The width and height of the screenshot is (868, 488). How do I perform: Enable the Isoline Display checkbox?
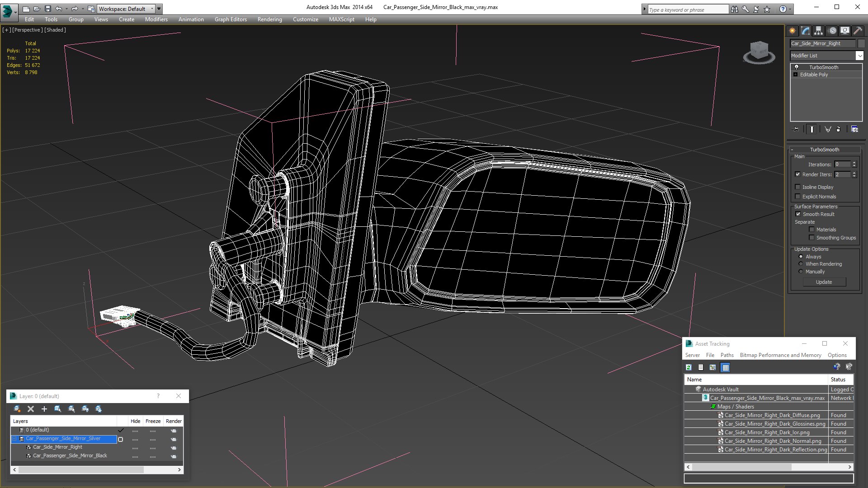pos(798,187)
